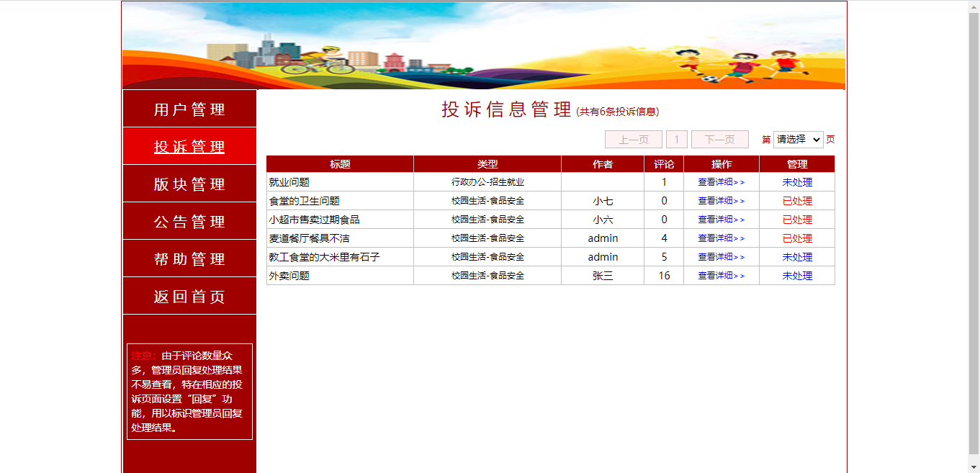
Task: Click author cell 小六
Action: (x=603, y=220)
